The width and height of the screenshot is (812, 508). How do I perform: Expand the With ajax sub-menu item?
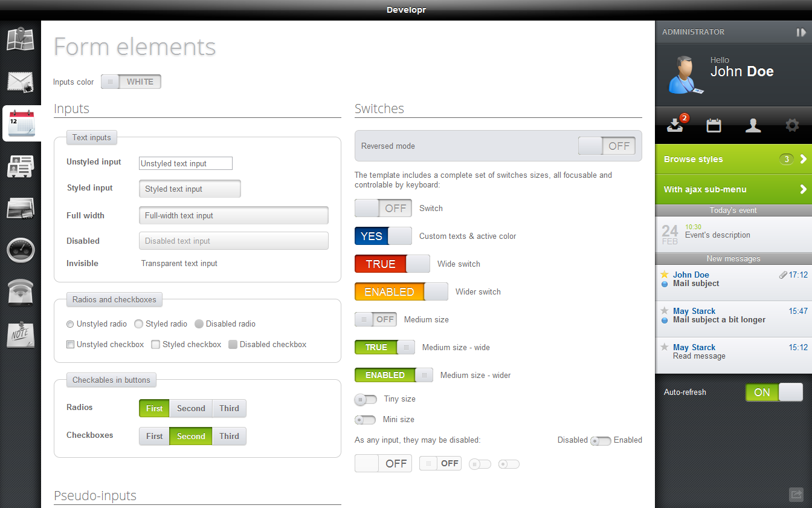(x=733, y=189)
